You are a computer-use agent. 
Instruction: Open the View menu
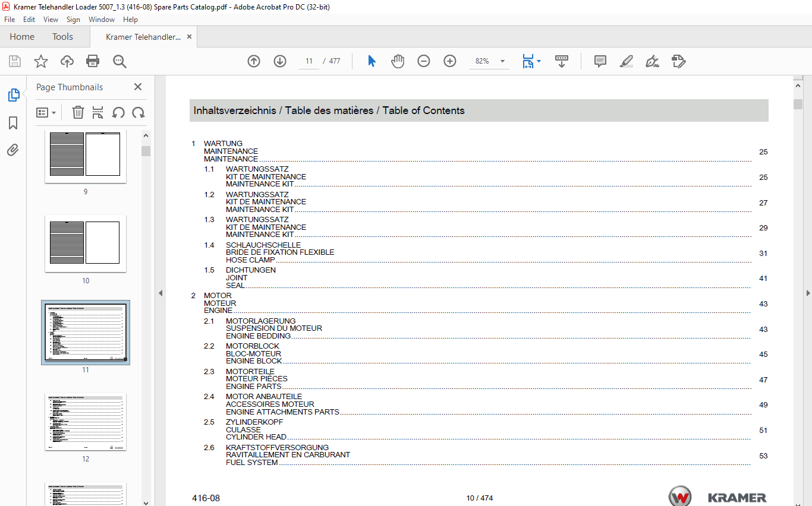coord(51,20)
